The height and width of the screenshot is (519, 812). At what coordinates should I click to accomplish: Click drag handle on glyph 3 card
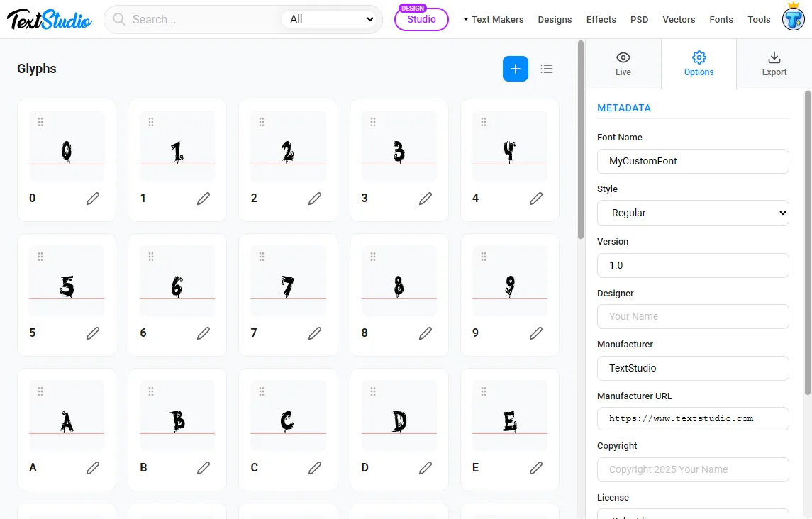click(x=373, y=122)
